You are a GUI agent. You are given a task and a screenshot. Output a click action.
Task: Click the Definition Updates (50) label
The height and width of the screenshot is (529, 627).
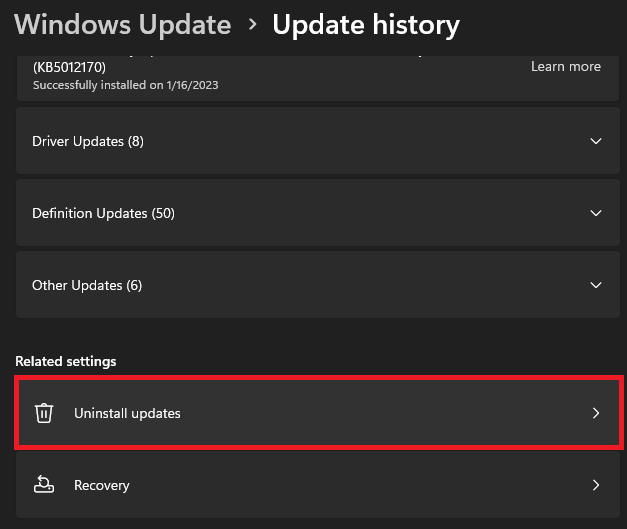(x=104, y=213)
